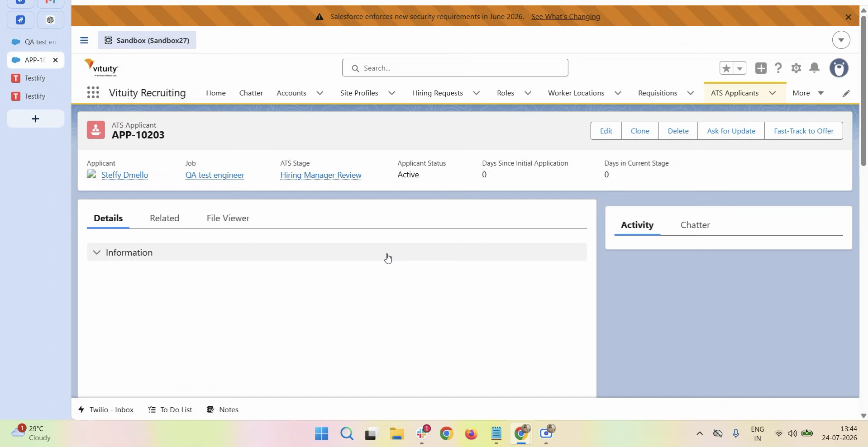868x447 pixels.
Task: Open the pinned blue arrows tab beside ChatGPT
Action: point(20,20)
